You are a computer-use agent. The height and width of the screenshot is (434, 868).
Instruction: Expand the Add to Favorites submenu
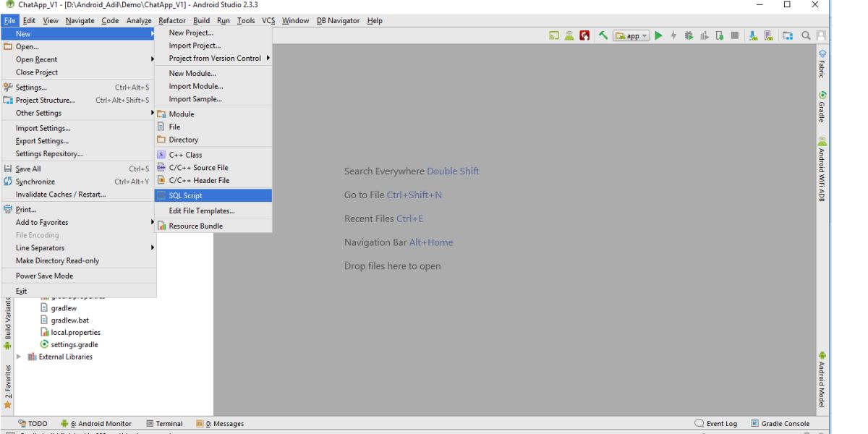[79, 223]
